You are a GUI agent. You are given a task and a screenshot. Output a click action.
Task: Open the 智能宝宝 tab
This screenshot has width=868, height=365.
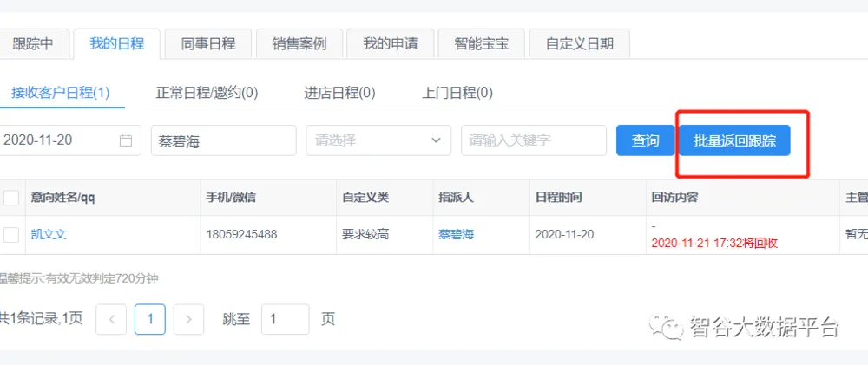(481, 43)
